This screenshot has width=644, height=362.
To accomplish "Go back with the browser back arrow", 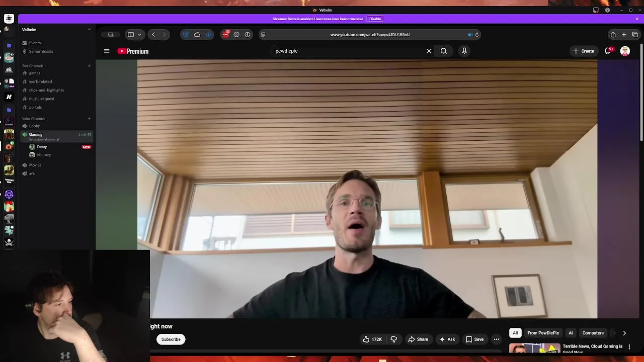I will click(x=153, y=35).
